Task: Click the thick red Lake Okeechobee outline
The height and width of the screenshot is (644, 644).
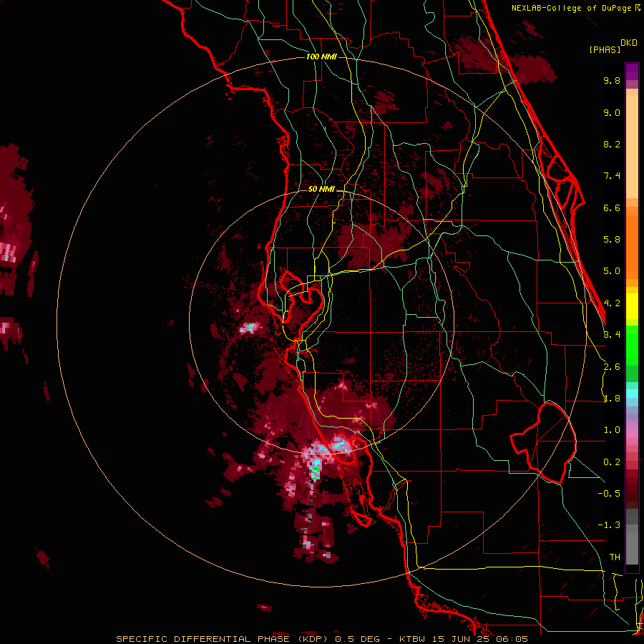Action: [x=543, y=443]
